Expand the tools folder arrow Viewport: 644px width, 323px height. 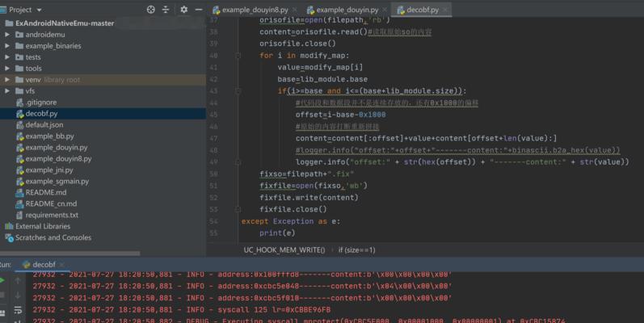(x=7, y=69)
